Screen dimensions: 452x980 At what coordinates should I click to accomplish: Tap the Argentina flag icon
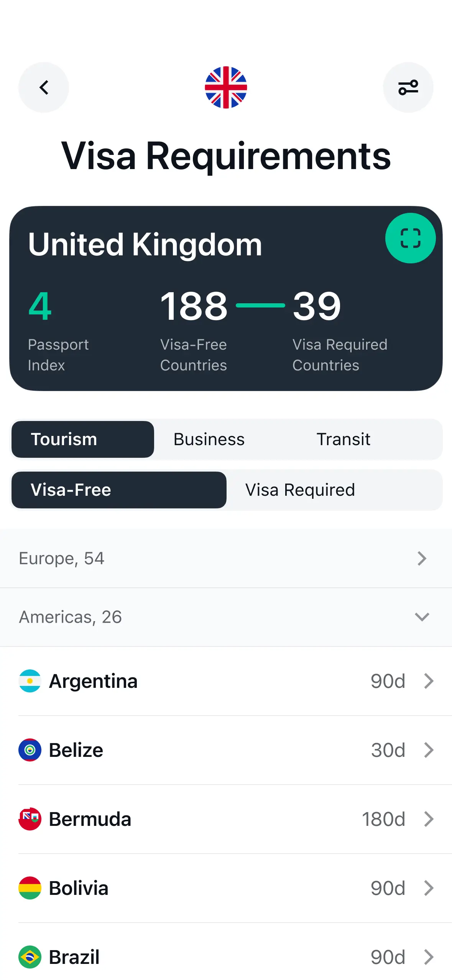30,681
